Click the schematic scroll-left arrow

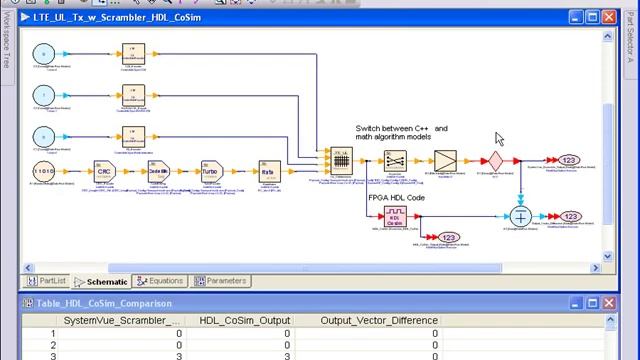point(28,268)
